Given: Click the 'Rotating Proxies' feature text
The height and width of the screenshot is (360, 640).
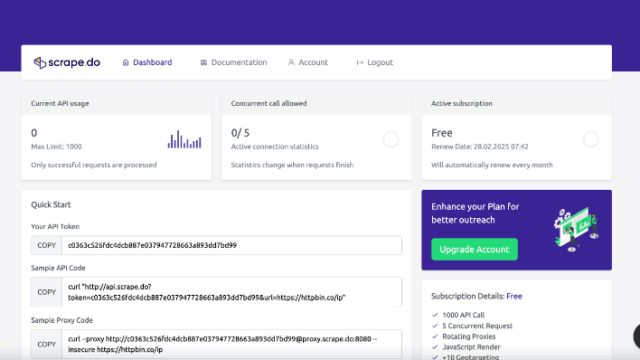Looking at the screenshot, I should point(469,336).
